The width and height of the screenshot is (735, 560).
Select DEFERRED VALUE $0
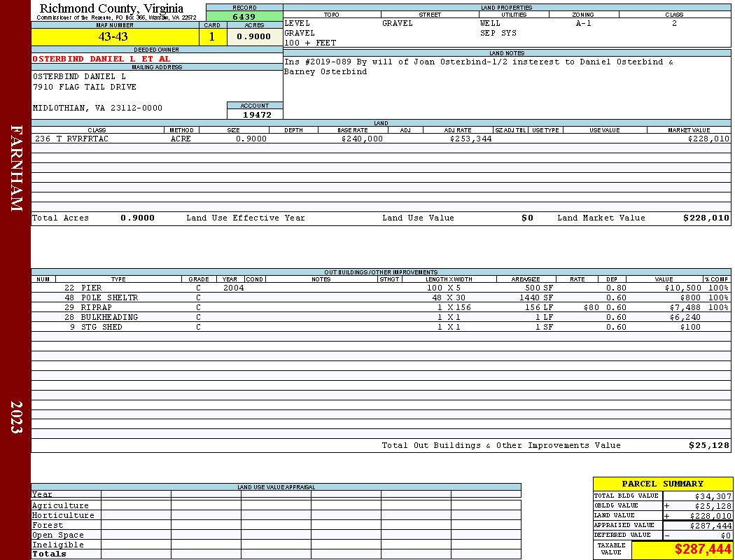point(726,535)
